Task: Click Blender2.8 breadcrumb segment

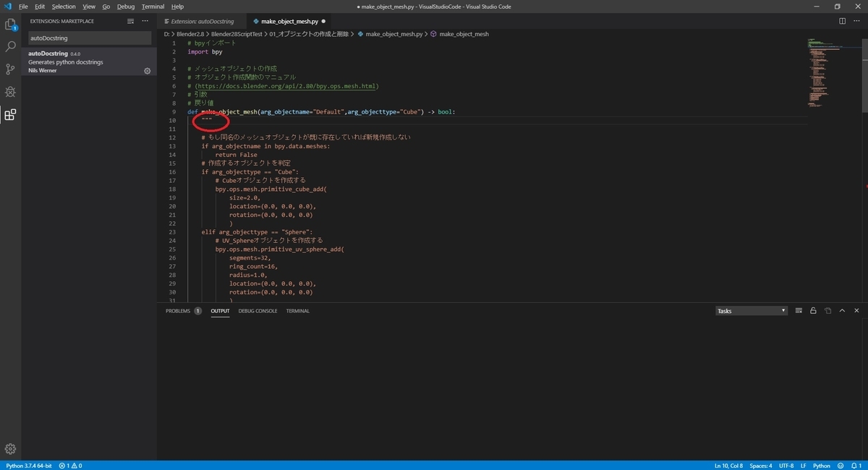Action: [190, 34]
